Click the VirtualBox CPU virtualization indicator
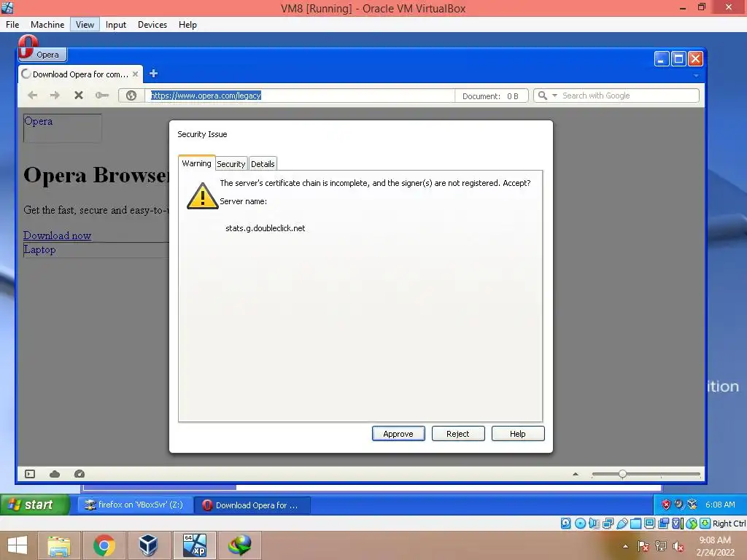 pos(678,524)
